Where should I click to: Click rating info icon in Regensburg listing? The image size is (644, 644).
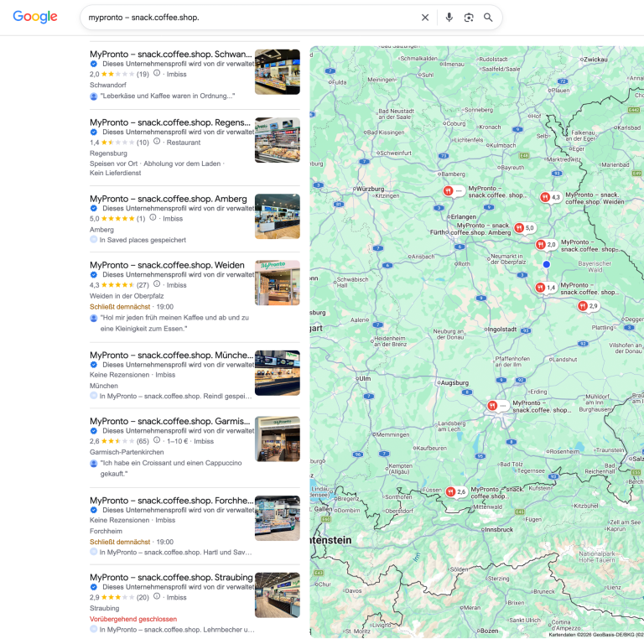pos(157,141)
